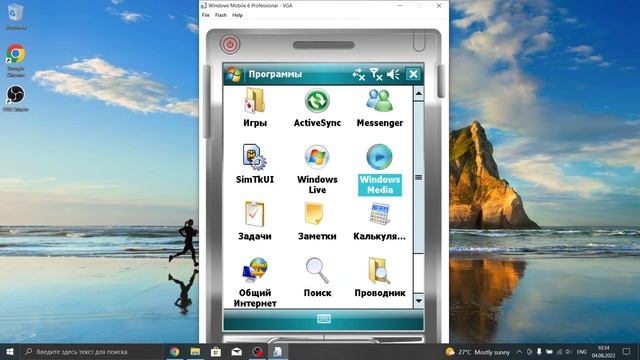Open Проводник file explorer icon
The height and width of the screenshot is (360, 640).
380,271
